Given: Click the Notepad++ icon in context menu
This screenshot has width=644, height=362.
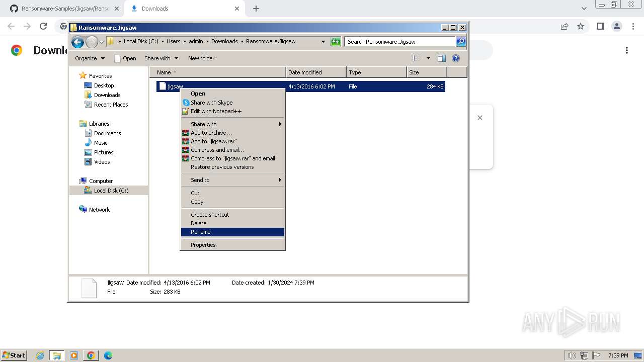Looking at the screenshot, I should [x=186, y=111].
